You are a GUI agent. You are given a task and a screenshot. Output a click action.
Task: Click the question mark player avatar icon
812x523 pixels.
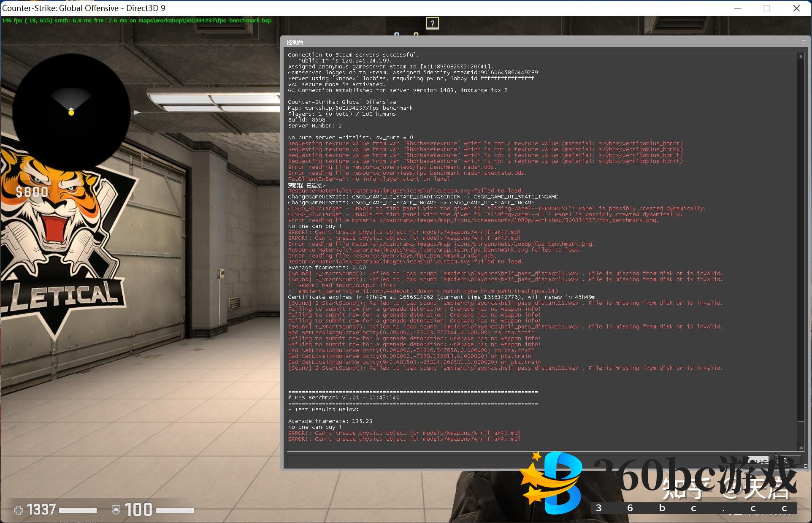point(433,23)
